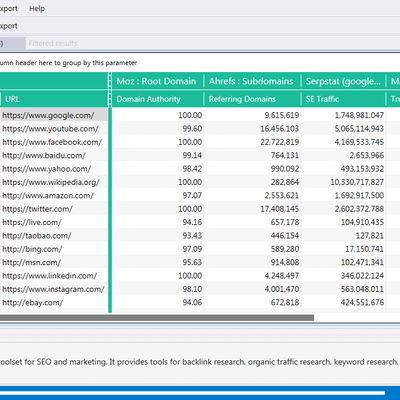Click Domain Authority value 94.06
The width and height of the screenshot is (400, 400).
pos(192,302)
